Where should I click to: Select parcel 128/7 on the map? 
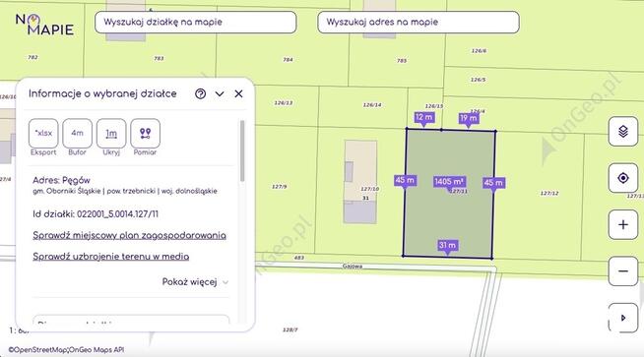coord(290,329)
